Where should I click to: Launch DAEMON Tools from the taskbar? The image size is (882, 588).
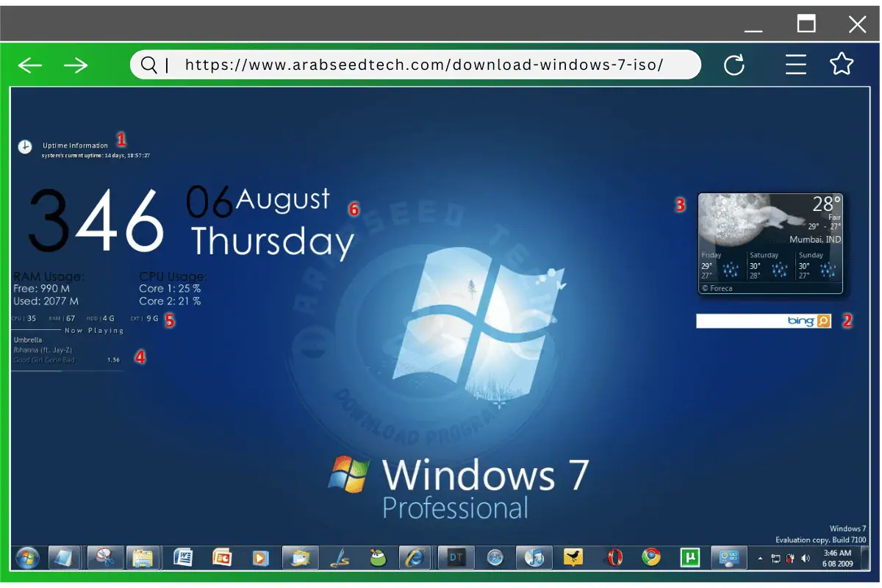tap(456, 558)
